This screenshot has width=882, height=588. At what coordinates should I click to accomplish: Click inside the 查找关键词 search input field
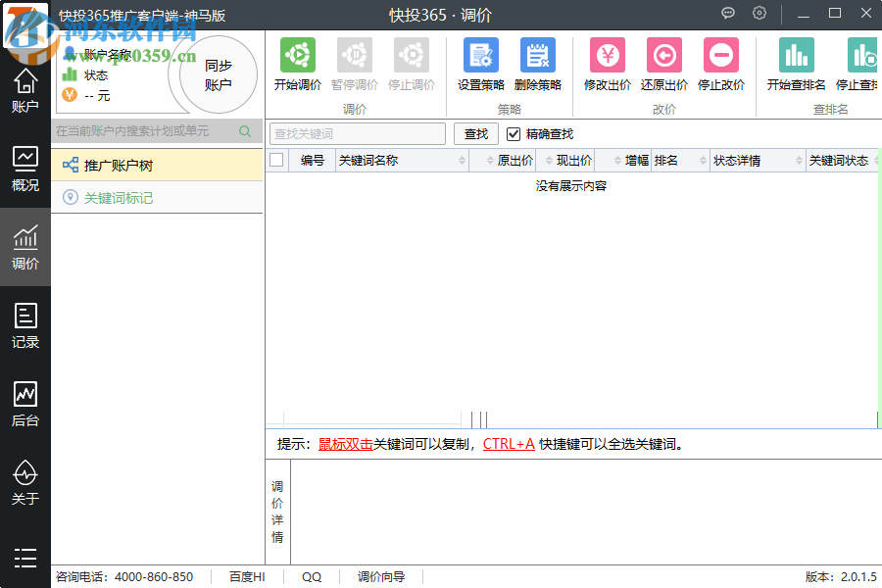pyautogui.click(x=356, y=133)
